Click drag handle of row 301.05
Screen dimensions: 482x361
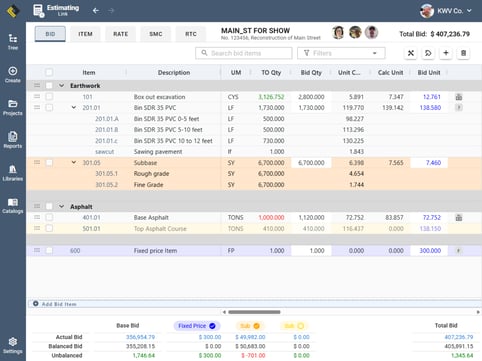click(37, 162)
